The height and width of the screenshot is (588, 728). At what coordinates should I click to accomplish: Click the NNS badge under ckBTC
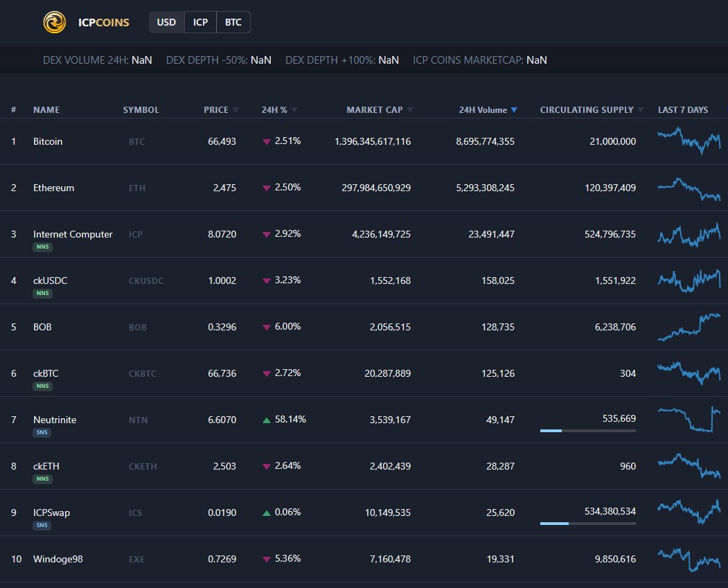[42, 386]
